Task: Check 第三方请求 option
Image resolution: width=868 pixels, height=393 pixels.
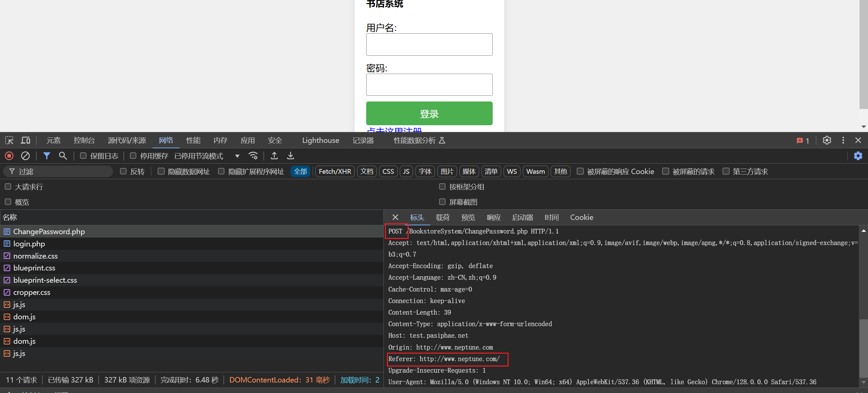Action: [x=726, y=171]
